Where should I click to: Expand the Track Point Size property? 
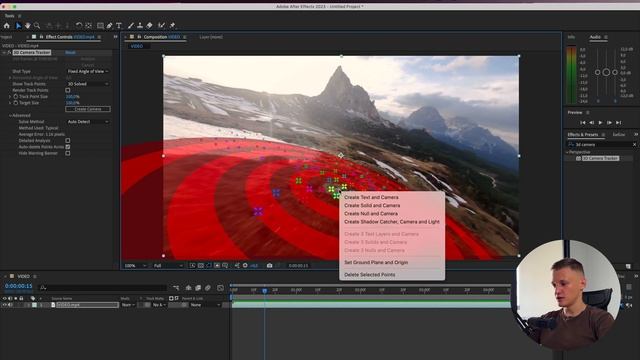(x=10, y=97)
